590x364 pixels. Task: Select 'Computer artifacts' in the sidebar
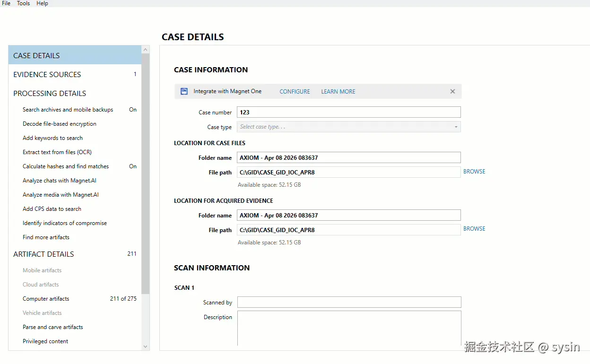click(x=45, y=298)
